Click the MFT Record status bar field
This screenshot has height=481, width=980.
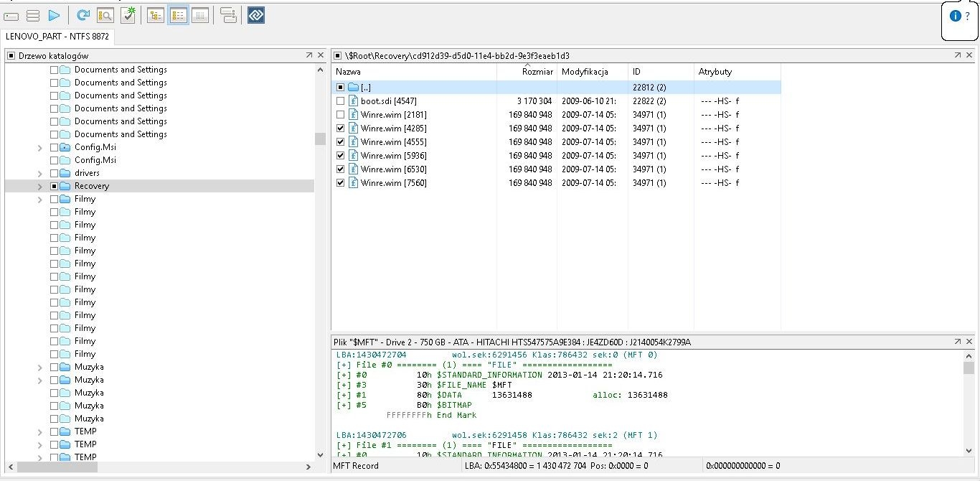point(397,466)
